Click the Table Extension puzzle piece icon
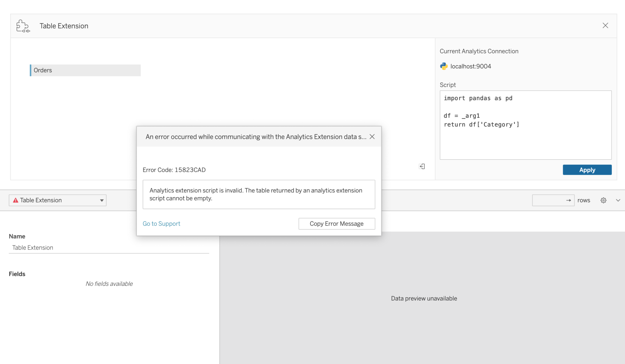The image size is (625, 364). click(x=23, y=26)
